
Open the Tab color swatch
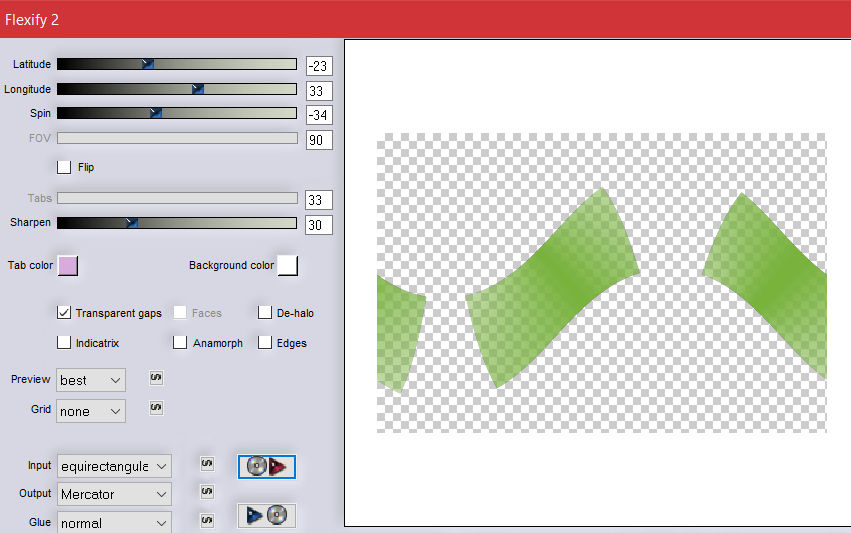coord(68,265)
